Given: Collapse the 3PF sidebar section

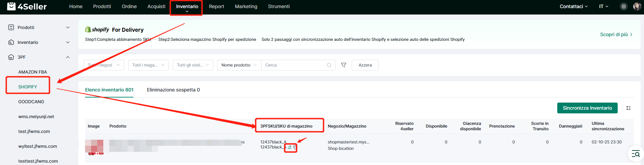Looking at the screenshot, I should tap(68, 57).
